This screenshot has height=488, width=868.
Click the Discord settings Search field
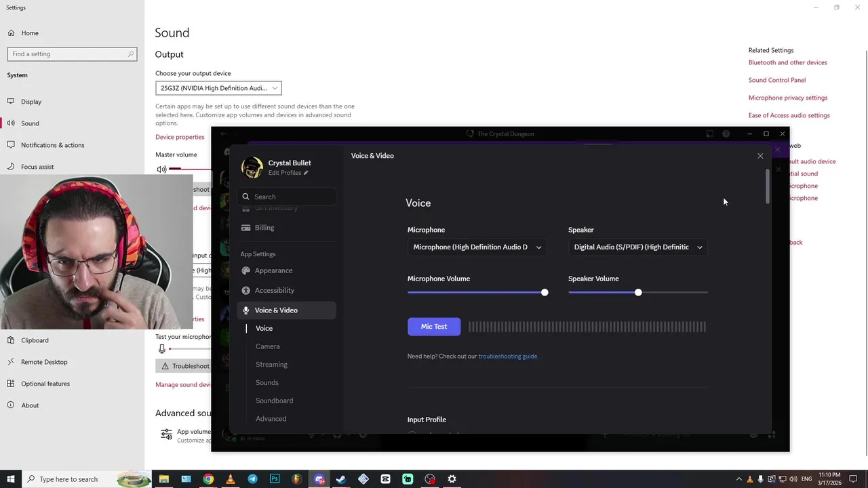coord(287,197)
